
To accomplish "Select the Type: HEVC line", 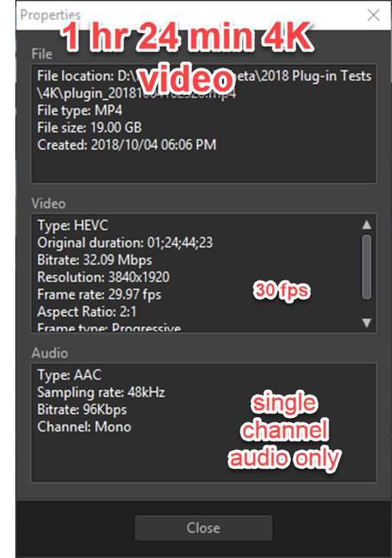I will [73, 225].
